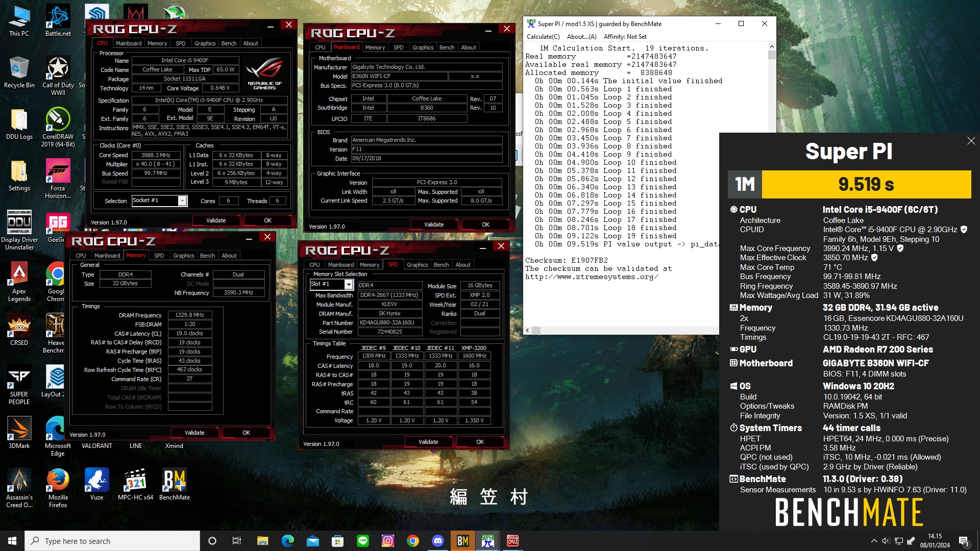Open BenchMate desktop shortcut

tap(175, 484)
